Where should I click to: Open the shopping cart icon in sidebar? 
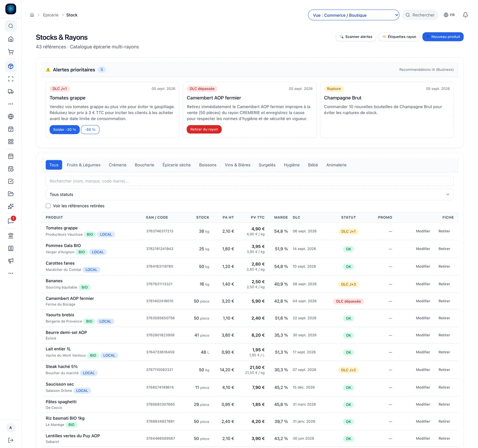click(11, 52)
